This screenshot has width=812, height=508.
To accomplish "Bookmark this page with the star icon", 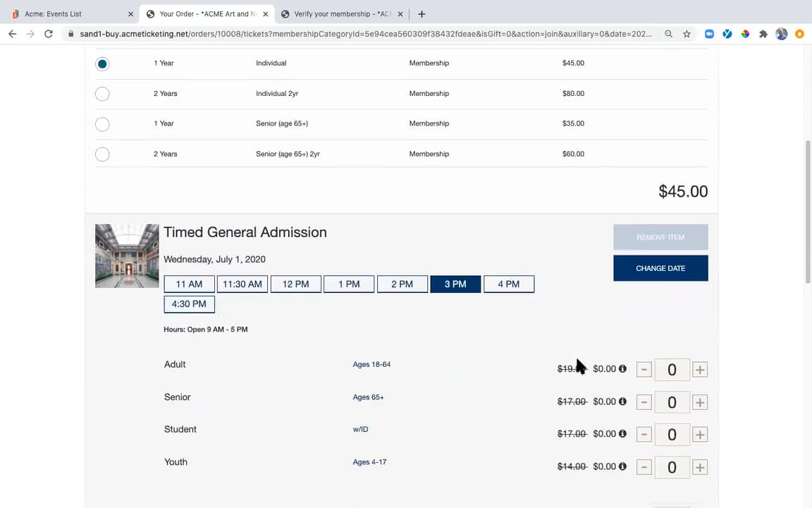I will tap(687, 34).
